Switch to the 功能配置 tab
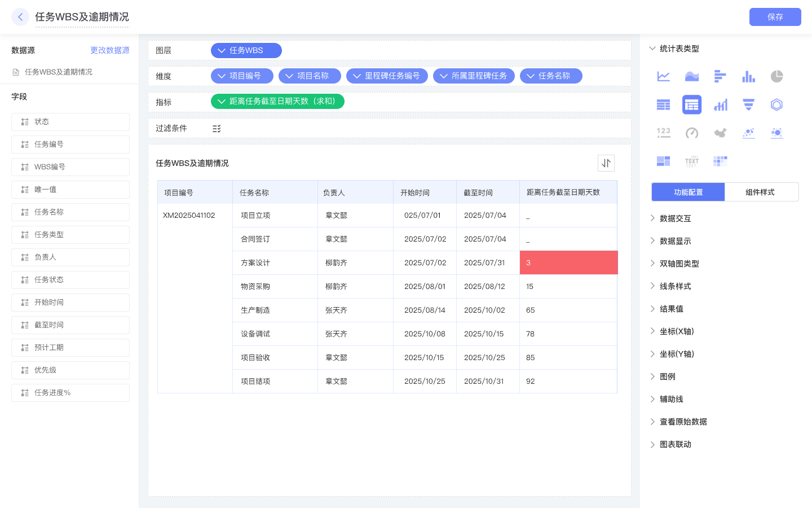Screen dimensions: 812x508 [x=688, y=192]
